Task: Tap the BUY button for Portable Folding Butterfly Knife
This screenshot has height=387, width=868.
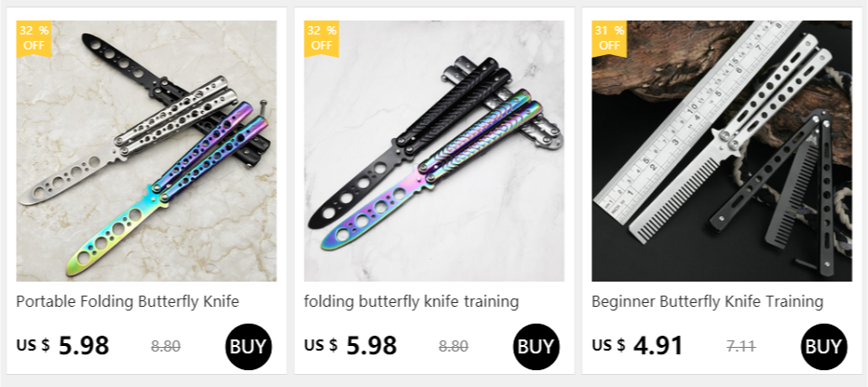Action: tap(249, 347)
